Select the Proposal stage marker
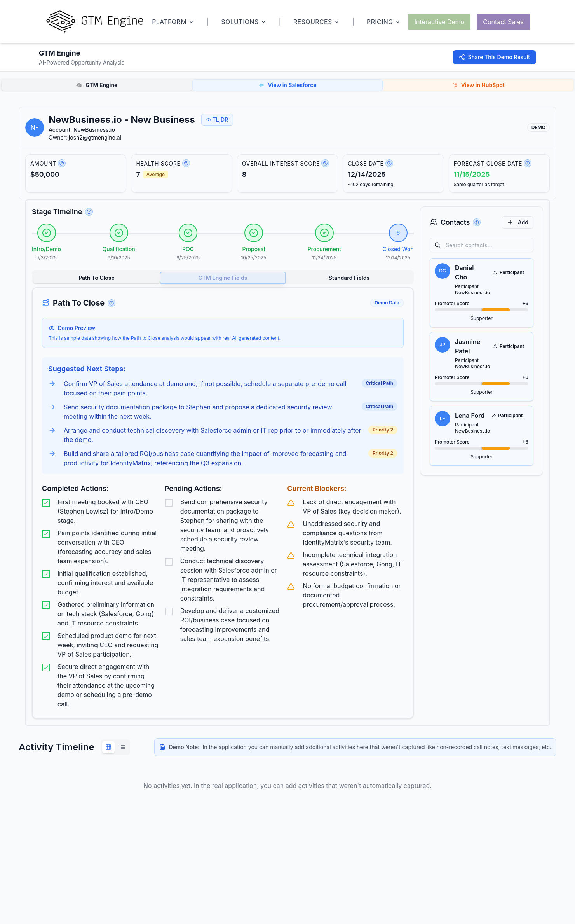 pos(254,233)
